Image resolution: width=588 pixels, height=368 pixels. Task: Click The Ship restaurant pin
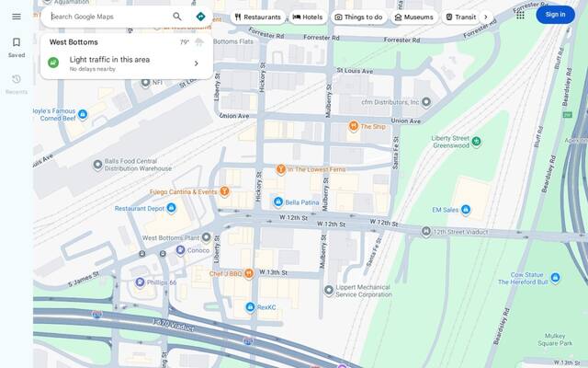(x=353, y=126)
